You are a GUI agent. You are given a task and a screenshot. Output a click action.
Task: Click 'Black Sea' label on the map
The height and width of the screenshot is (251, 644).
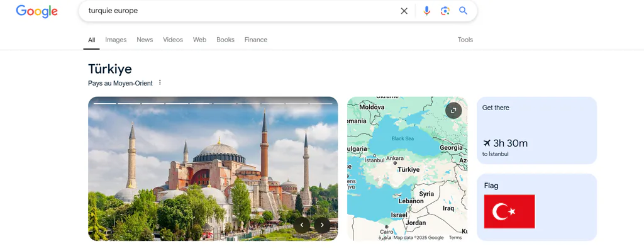point(402,138)
